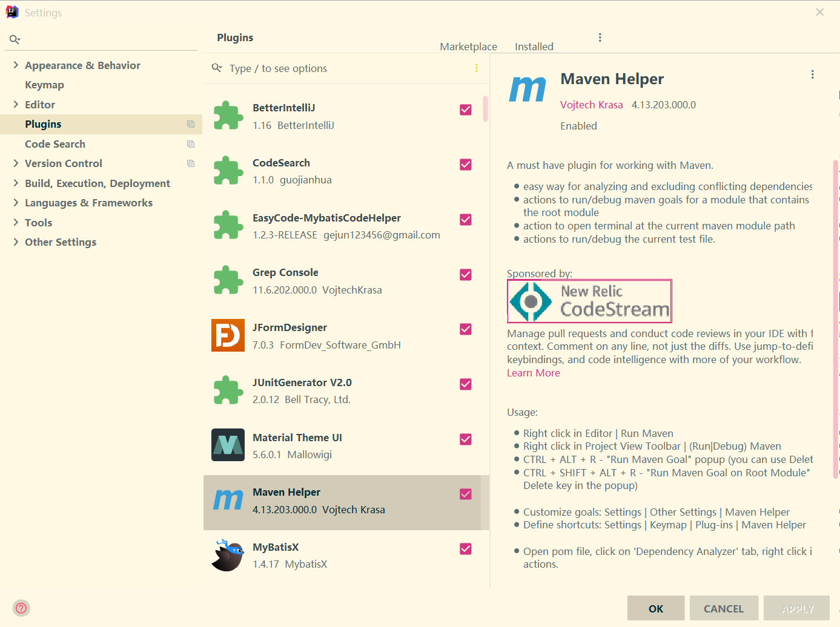
Task: Click the help question mark icon
Action: coord(21,608)
